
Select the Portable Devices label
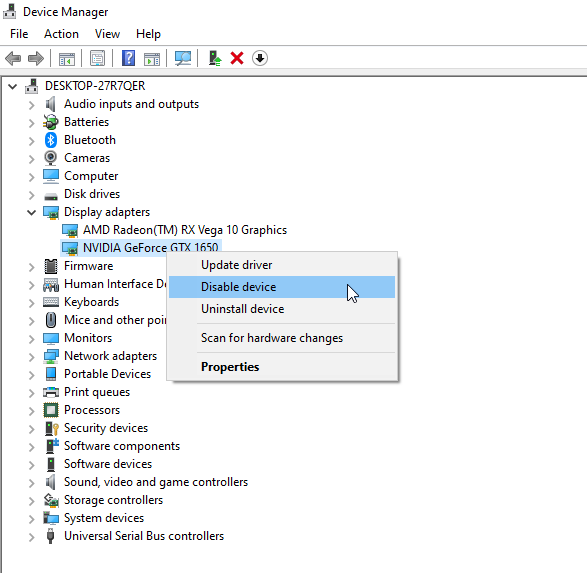pyautogui.click(x=107, y=374)
